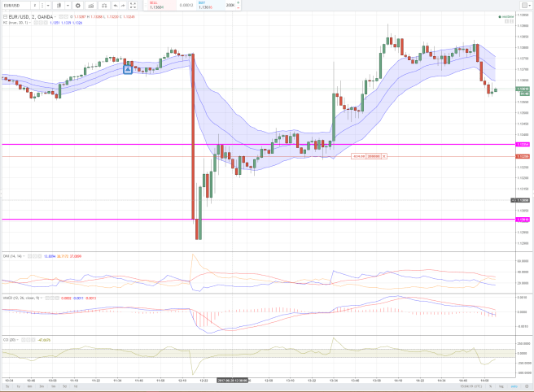This screenshot has height=392, width=534.
Task: Click the EURUSD symbol search field
Action: pos(15,6)
